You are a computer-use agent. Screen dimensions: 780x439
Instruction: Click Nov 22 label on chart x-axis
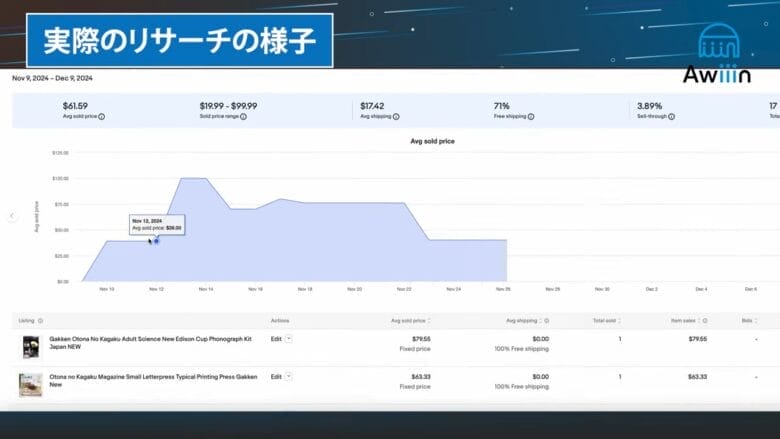[x=404, y=289]
